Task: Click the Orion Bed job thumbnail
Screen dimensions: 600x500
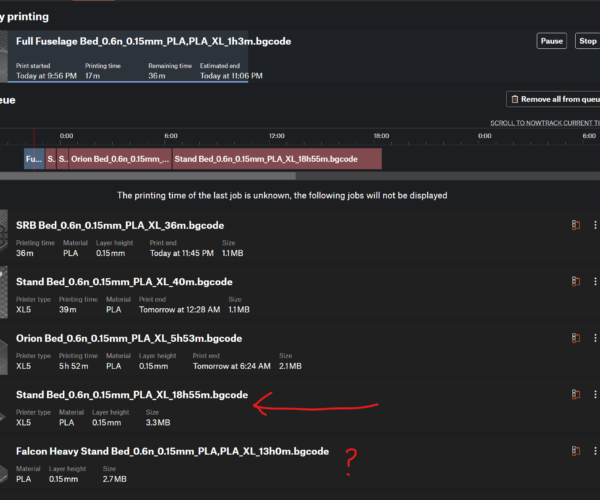Action: 3,356
